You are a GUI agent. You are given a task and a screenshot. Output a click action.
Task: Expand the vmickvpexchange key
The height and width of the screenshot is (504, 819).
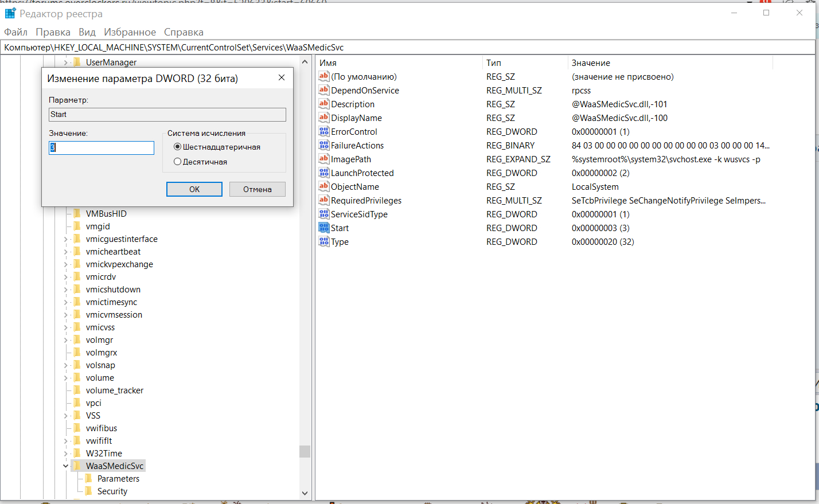[65, 264]
